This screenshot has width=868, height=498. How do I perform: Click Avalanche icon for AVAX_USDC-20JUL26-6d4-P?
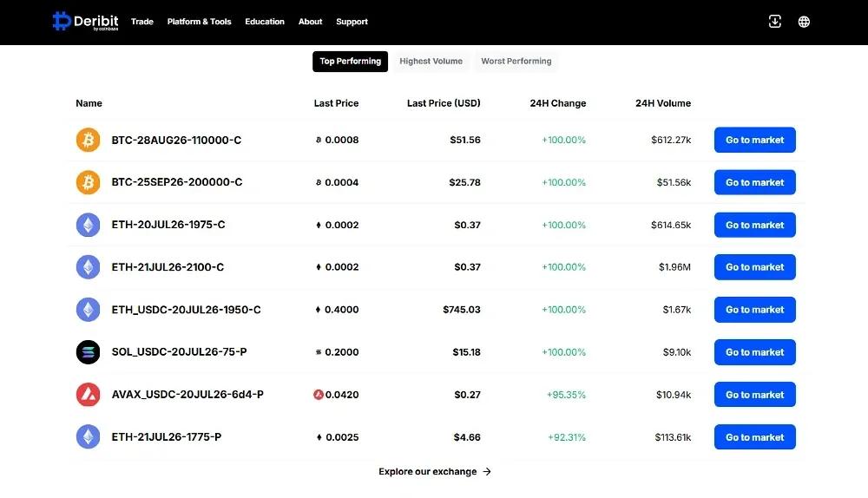click(x=88, y=395)
